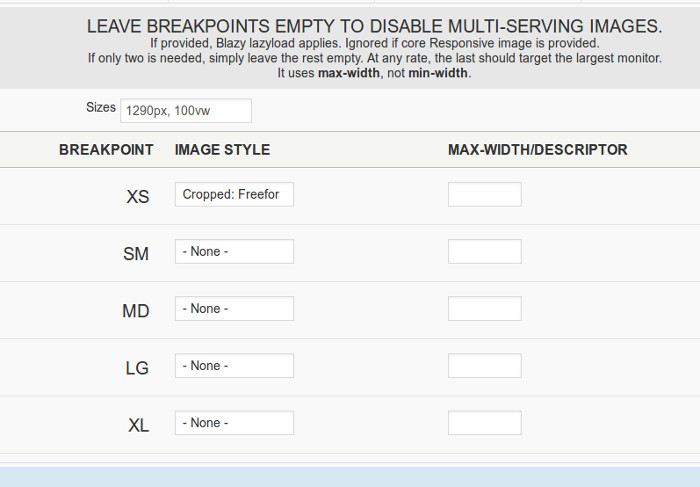Click the MAX-WIDTH/DESCRIPTOR column header

tap(537, 150)
